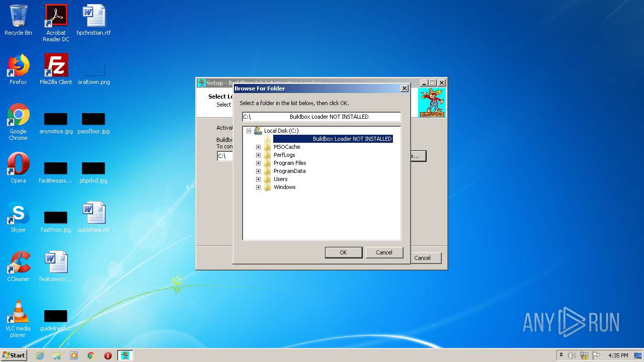Screen dimensions: 644x362
Task: Select the Program Files folder
Action: (290, 163)
